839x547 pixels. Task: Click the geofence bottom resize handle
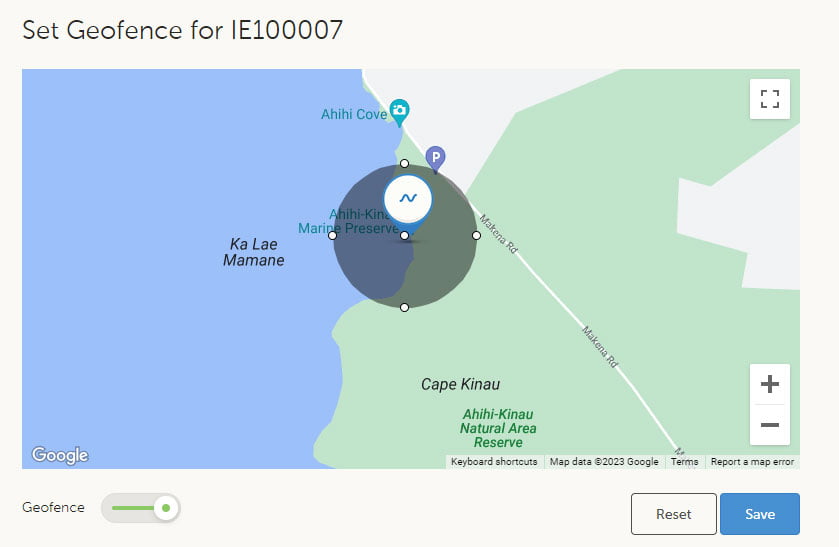[x=404, y=307]
